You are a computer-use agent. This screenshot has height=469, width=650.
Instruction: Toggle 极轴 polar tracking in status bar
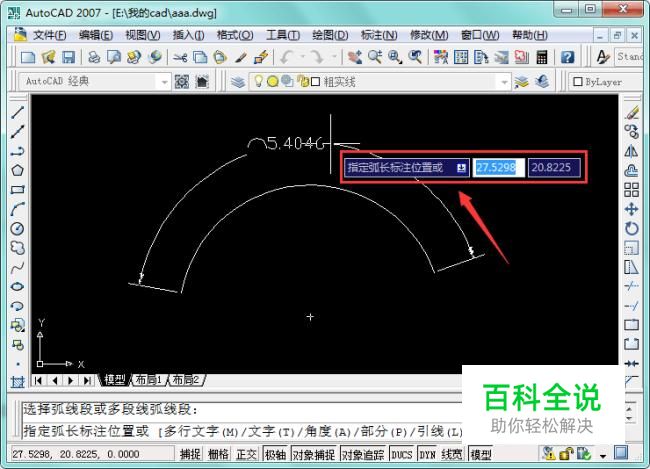275,454
